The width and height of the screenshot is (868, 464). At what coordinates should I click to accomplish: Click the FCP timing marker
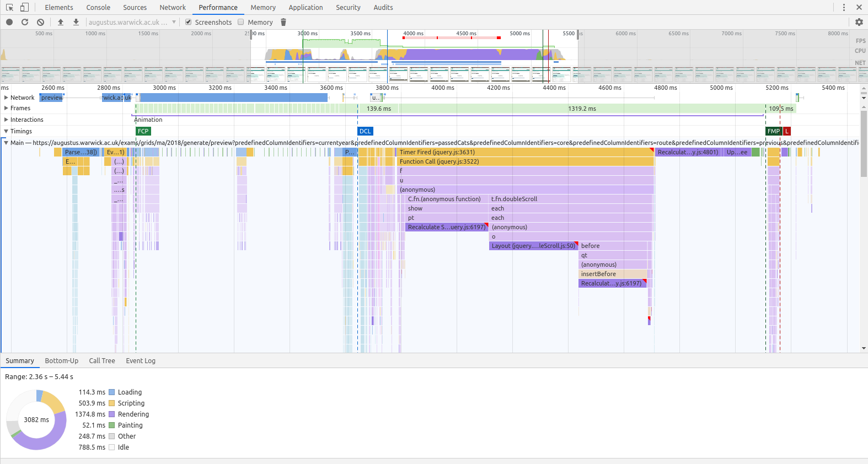coord(143,131)
